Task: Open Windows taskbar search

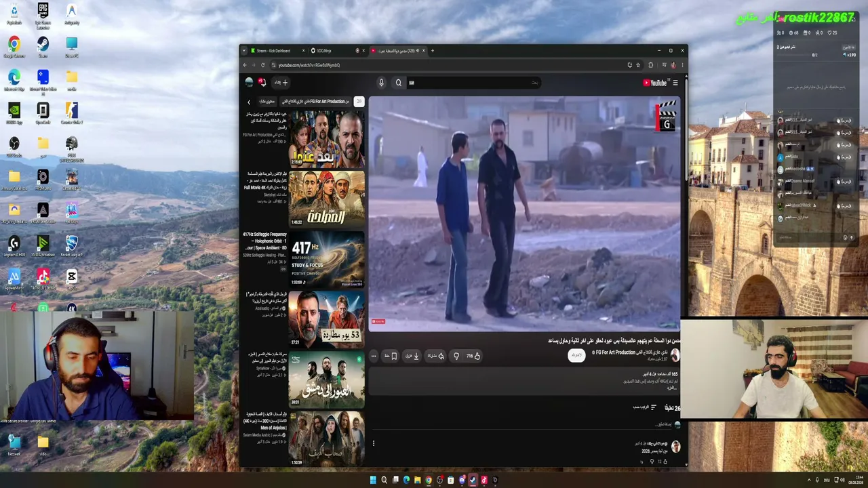Action: click(384, 480)
